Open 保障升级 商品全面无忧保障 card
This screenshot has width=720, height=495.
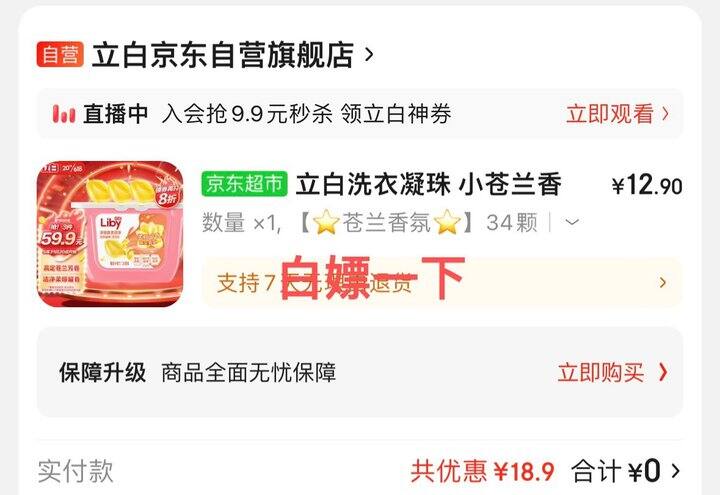tap(360, 372)
